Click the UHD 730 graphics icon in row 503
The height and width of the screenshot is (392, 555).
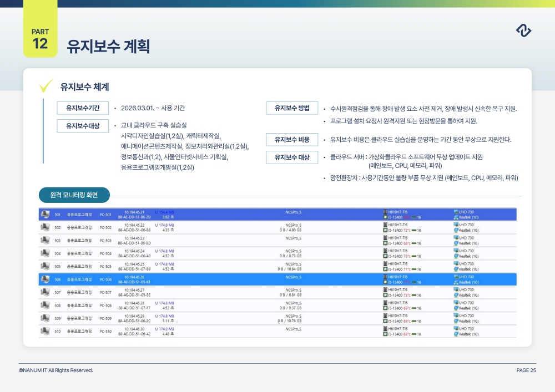456,238
